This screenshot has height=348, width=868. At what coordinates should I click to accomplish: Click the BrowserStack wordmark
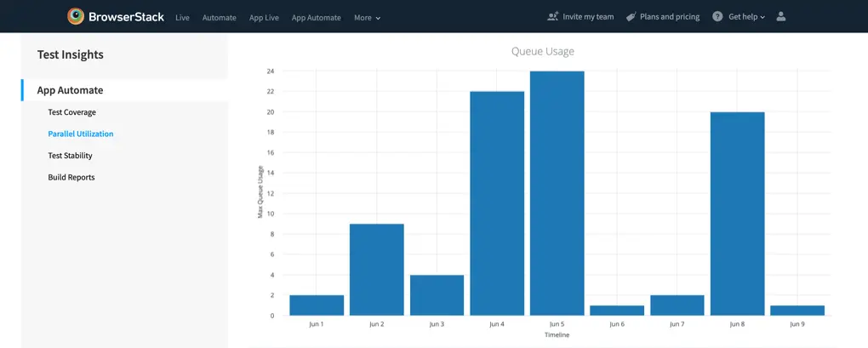[126, 17]
